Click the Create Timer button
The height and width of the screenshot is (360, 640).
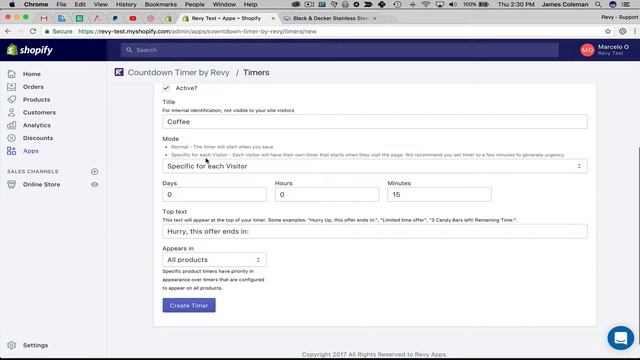pos(189,305)
